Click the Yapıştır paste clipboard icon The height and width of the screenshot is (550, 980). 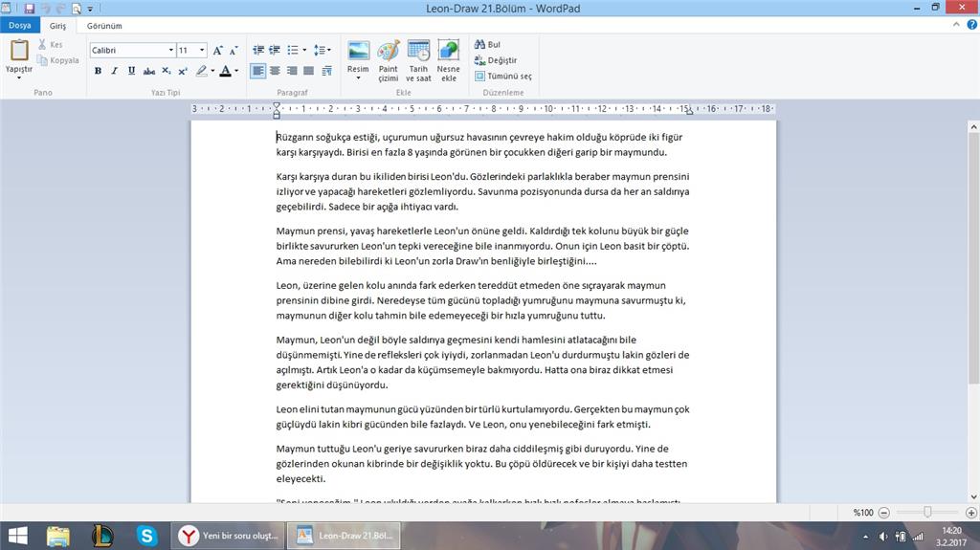(x=19, y=50)
